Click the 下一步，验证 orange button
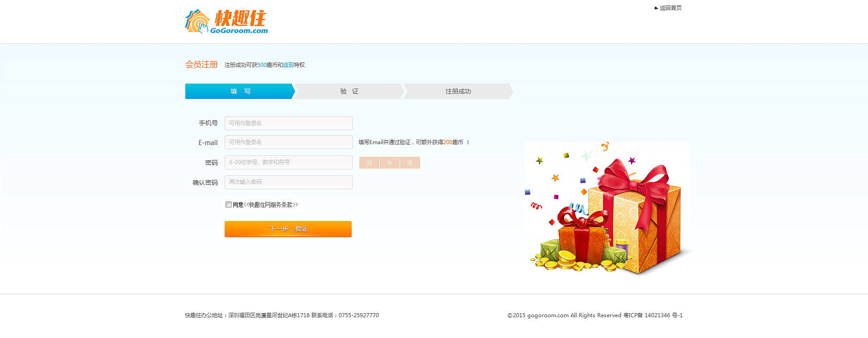The width and height of the screenshot is (868, 338). 288,229
